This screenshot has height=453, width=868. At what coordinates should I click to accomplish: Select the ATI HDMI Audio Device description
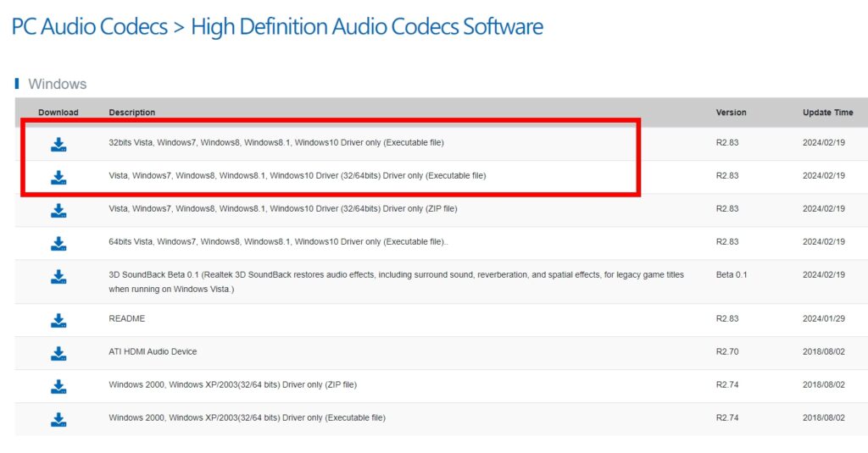coord(153,351)
